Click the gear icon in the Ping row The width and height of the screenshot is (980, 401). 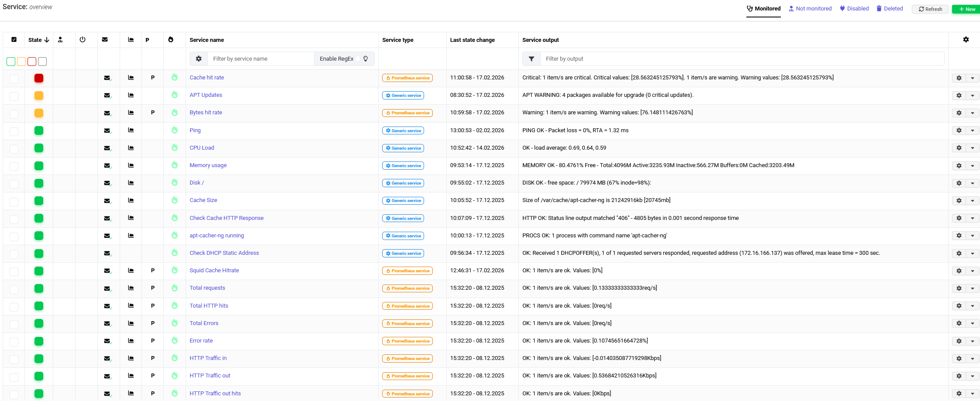point(959,130)
